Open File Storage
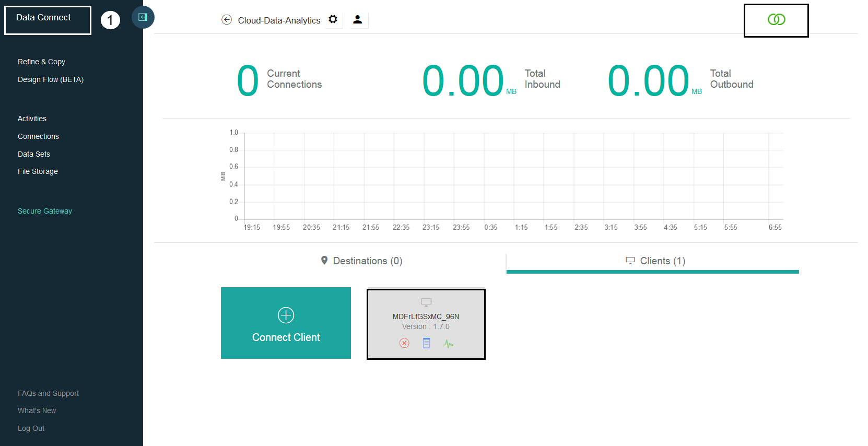 (38, 171)
